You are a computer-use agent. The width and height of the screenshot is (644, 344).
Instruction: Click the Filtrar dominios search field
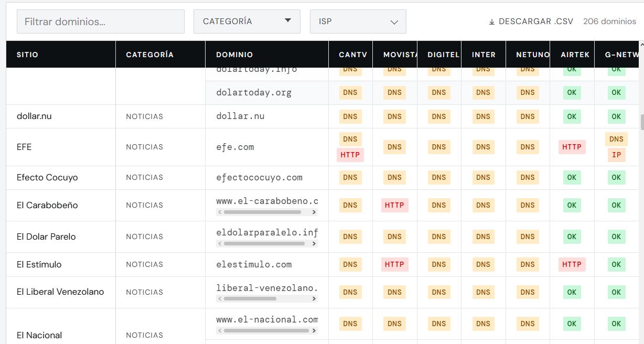[101, 21]
